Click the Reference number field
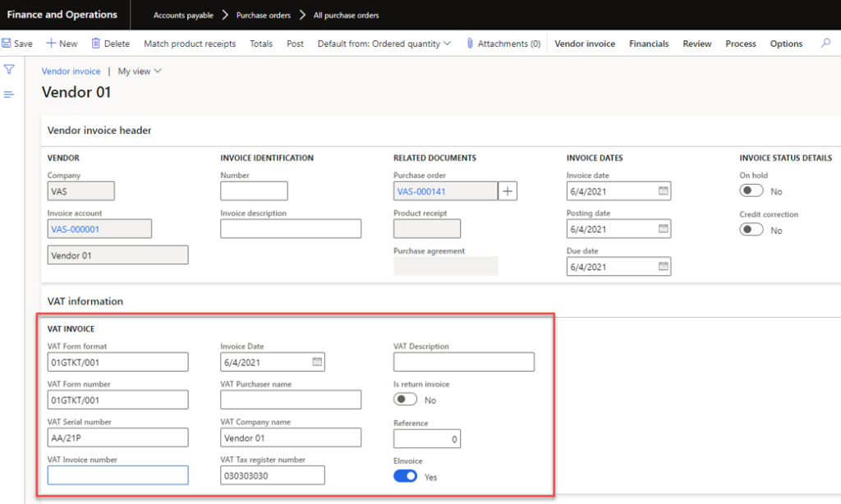The image size is (841, 504). [427, 438]
